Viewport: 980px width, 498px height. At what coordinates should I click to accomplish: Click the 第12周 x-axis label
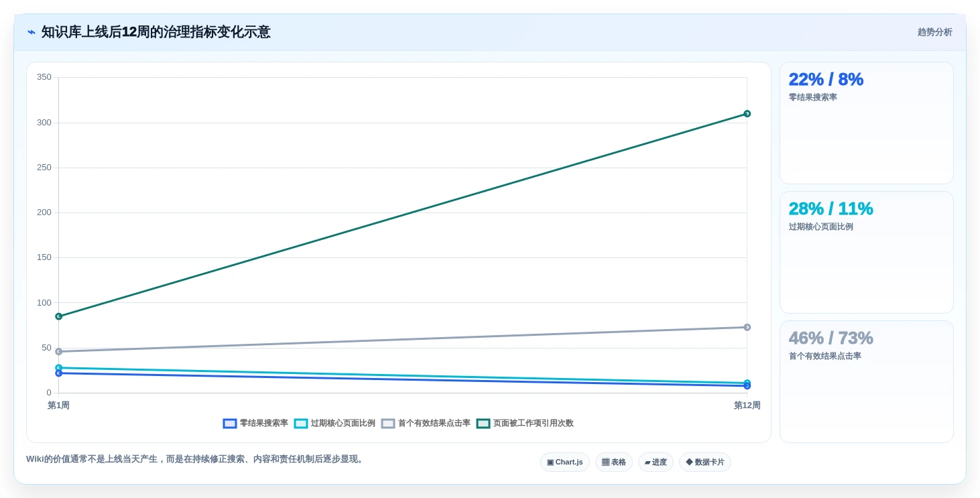pyautogui.click(x=747, y=406)
